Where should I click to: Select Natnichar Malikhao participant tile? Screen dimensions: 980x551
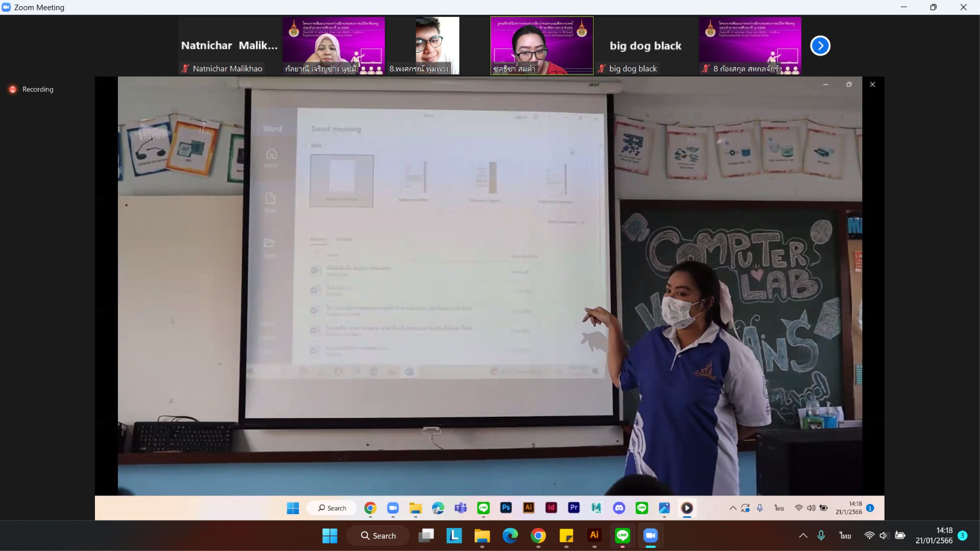pyautogui.click(x=229, y=46)
